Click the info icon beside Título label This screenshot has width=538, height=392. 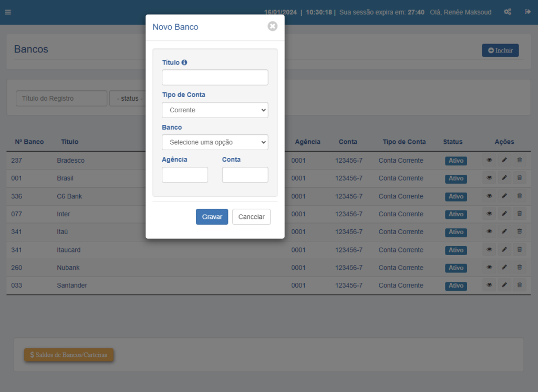click(x=184, y=62)
